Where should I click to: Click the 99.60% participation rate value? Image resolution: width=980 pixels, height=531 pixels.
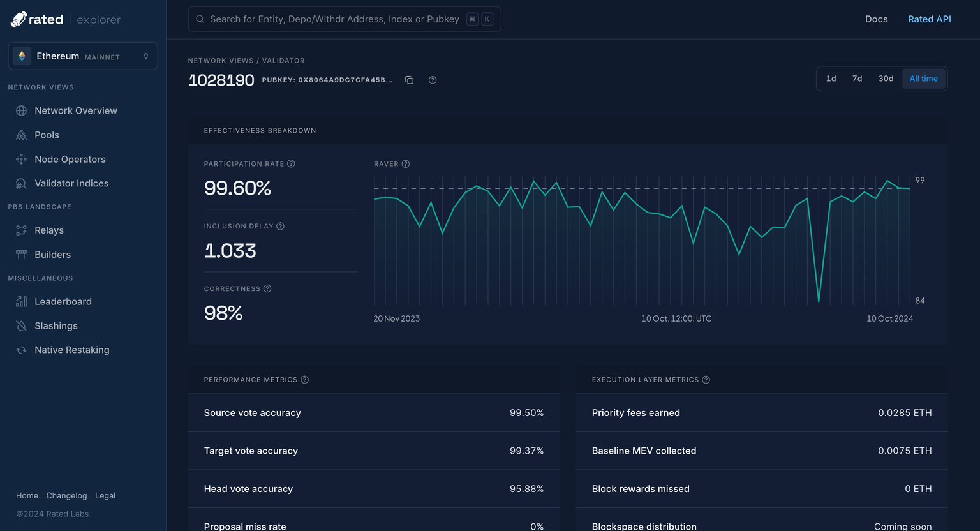click(237, 188)
